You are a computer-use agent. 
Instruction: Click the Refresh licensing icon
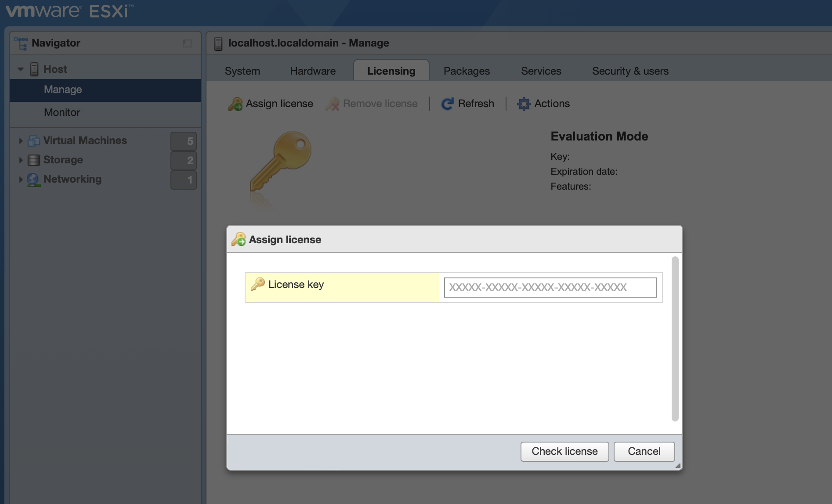(447, 104)
